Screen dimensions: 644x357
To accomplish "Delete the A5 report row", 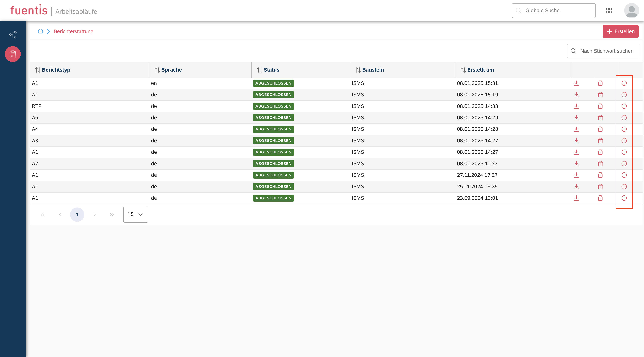I will pyautogui.click(x=600, y=118).
